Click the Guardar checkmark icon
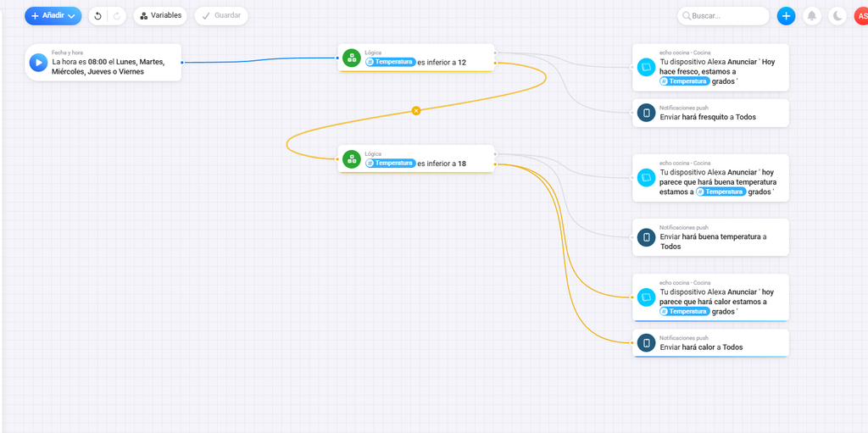The width and height of the screenshot is (868, 433). pyautogui.click(x=206, y=16)
